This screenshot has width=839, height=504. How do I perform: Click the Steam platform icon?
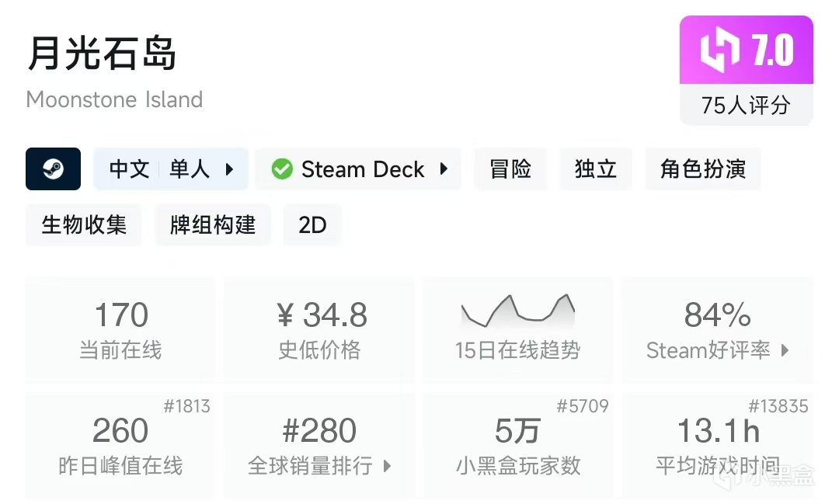pos(53,169)
